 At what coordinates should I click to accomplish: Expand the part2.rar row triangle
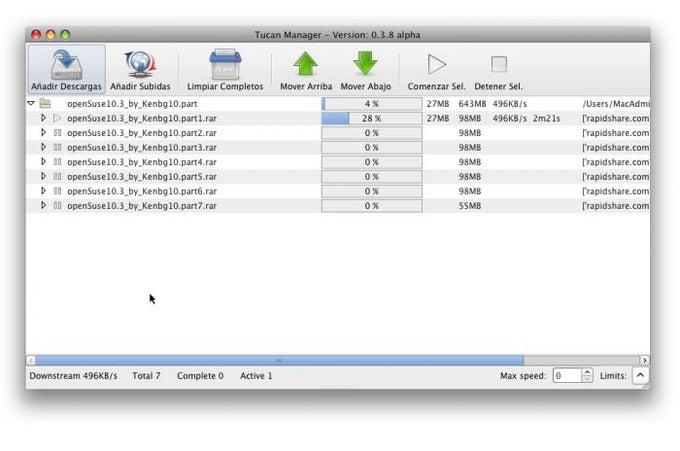point(43,133)
